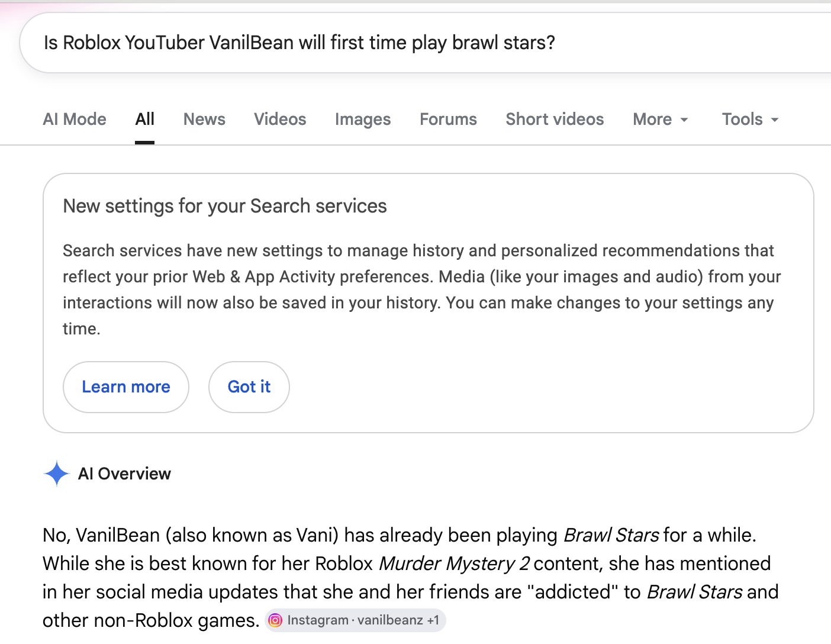Open the Instagram vanilbeanz source chip
Image resolution: width=831 pixels, height=644 pixels.
click(x=355, y=620)
